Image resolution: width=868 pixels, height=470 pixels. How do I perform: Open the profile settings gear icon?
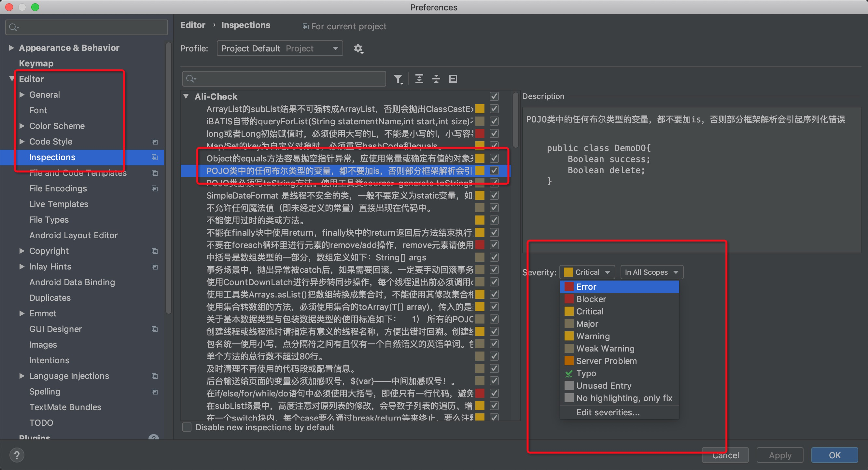[358, 48]
